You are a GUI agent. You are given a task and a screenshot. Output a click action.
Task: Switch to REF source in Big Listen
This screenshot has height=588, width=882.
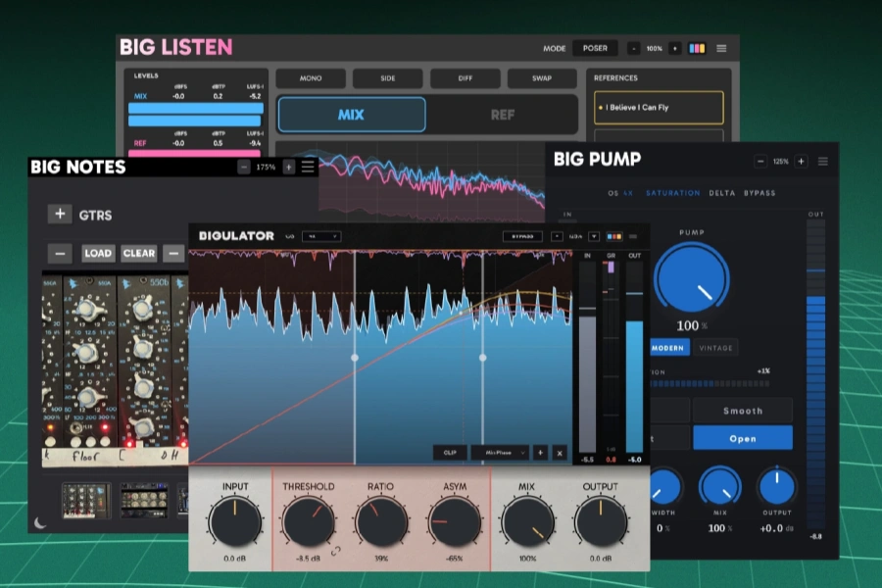click(503, 115)
